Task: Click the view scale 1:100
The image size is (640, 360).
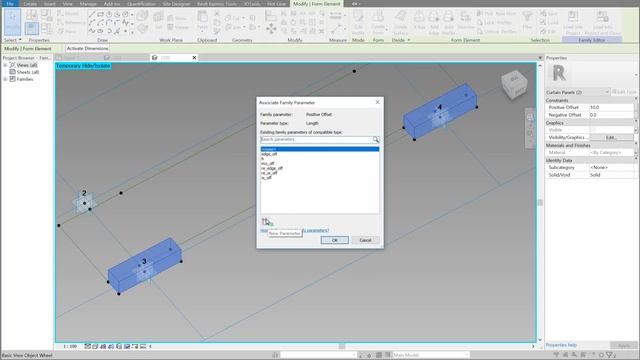Action: (70, 346)
